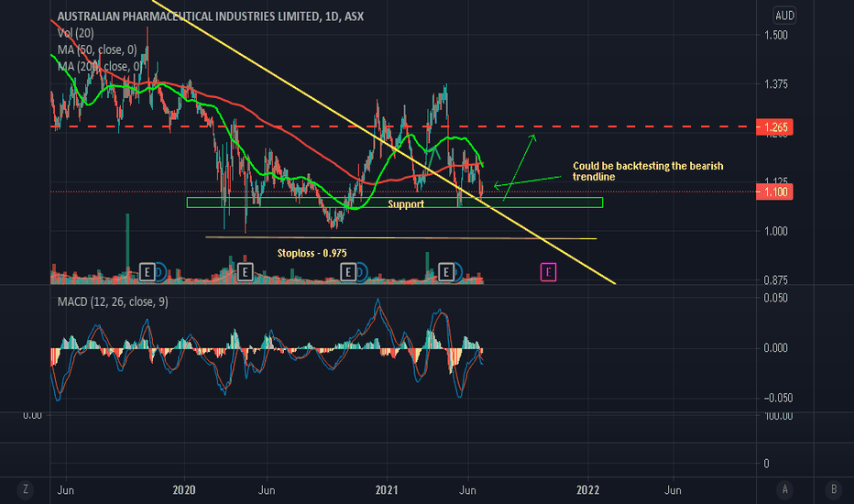
Task: Click the blue dividend marker after Jun 2020
Action: point(362,271)
